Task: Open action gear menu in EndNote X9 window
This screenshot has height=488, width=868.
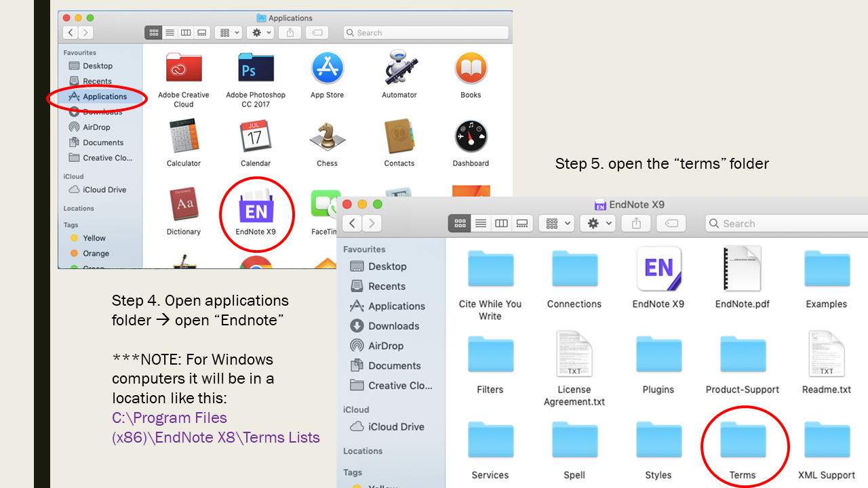Action: 598,223
